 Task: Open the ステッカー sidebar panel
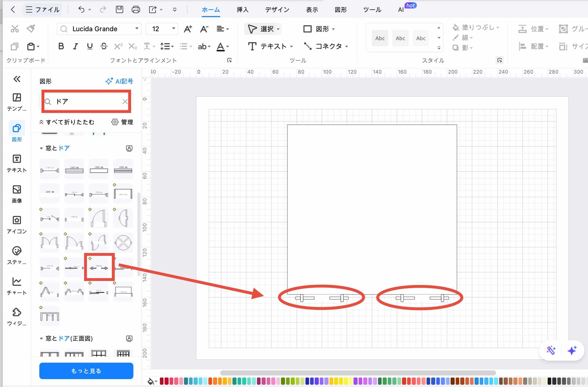click(17, 255)
